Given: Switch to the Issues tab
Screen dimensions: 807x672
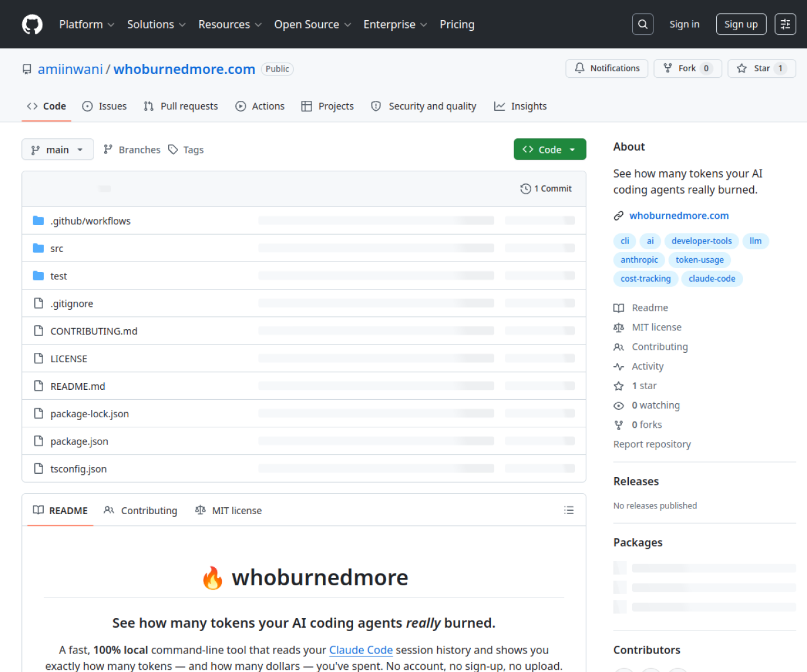Looking at the screenshot, I should click(105, 106).
